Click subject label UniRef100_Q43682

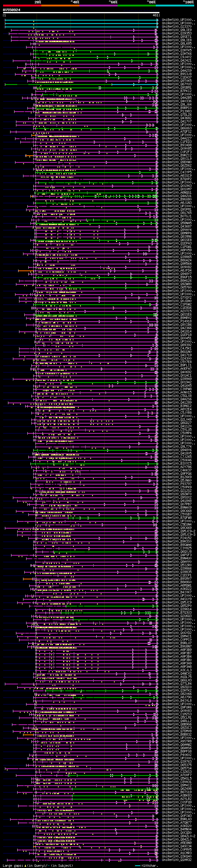(177, 118)
